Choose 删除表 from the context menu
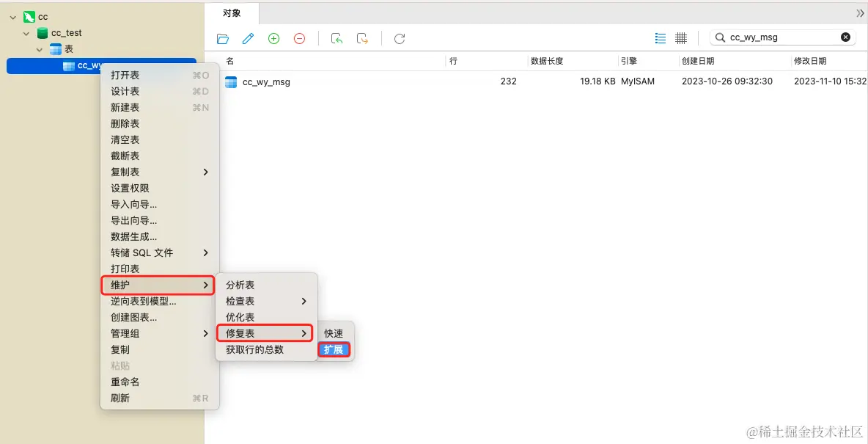 [160, 123]
